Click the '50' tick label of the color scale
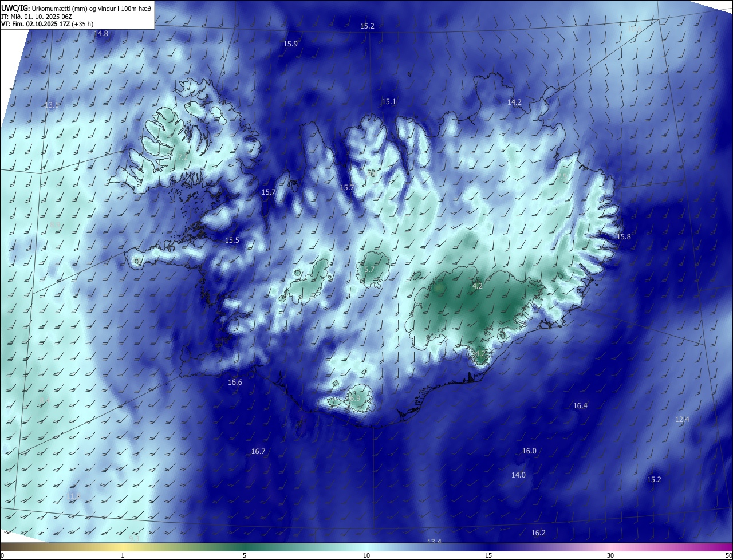Image resolution: width=733 pixels, height=560 pixels. [728, 555]
